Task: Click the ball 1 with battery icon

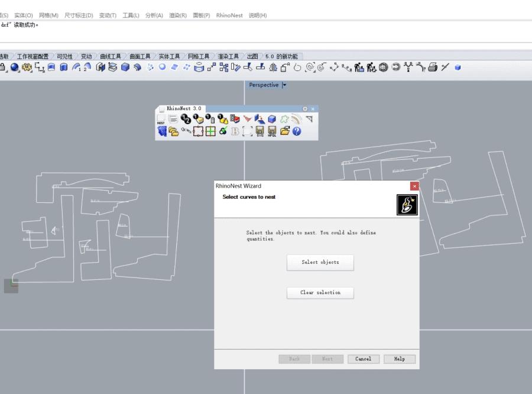Action: pyautogui.click(x=210, y=119)
